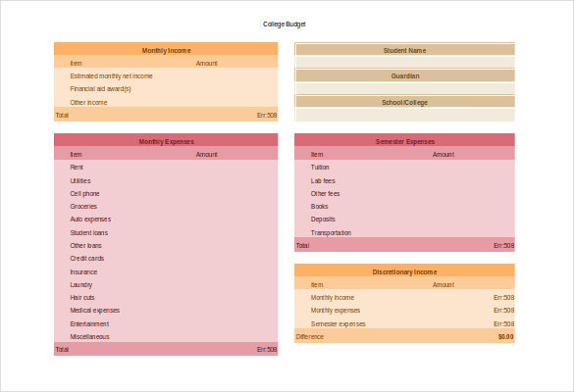The width and height of the screenshot is (574, 392).
Task: Select the Difference label
Action: [310, 336]
